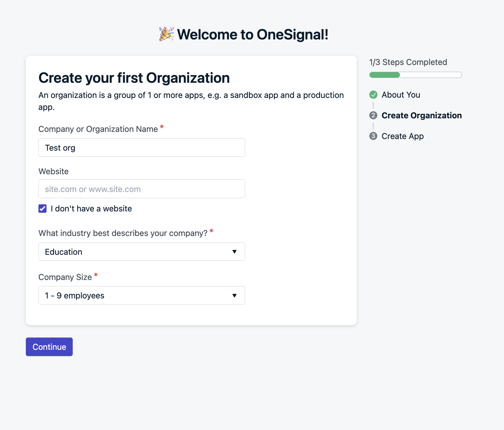Click the step 3 number circle
504x430 pixels.
[373, 136]
